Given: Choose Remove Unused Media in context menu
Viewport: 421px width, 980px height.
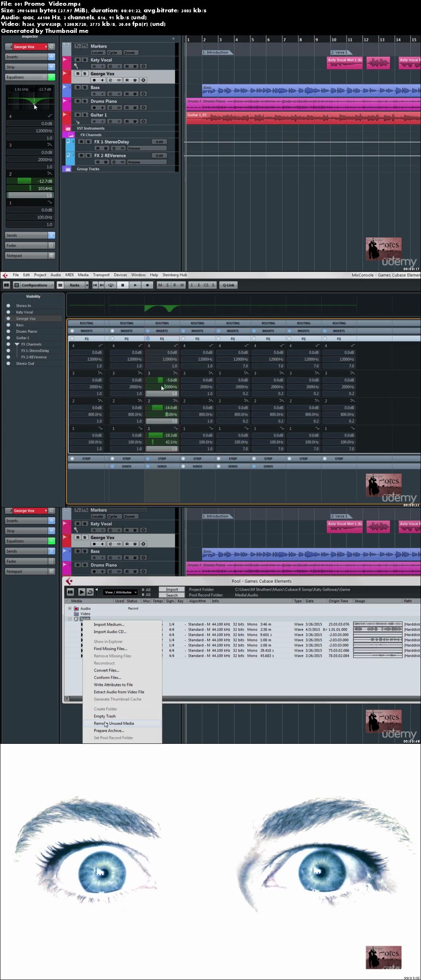Looking at the screenshot, I should pyautogui.click(x=122, y=723).
